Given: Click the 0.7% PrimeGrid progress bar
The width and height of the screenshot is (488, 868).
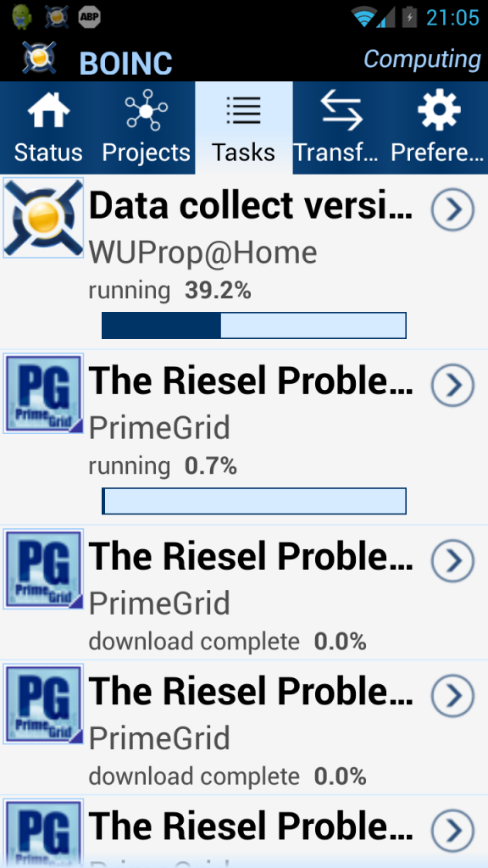Looking at the screenshot, I should [x=254, y=501].
